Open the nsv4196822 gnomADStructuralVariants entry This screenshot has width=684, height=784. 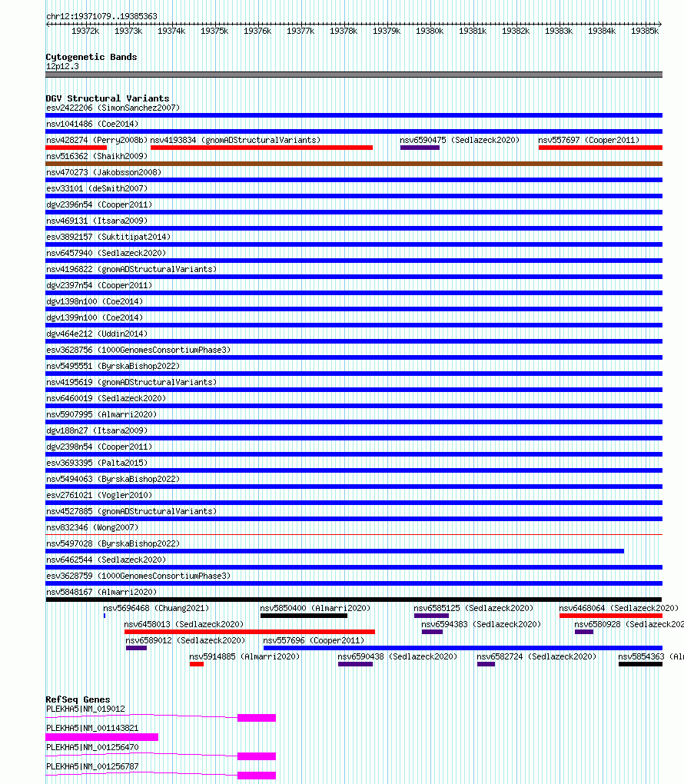131,269
